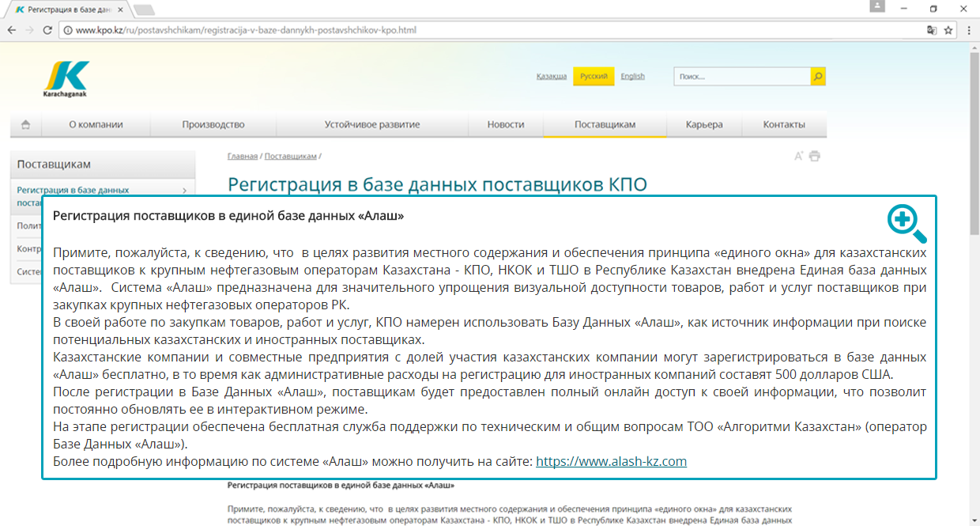980x526 pixels.
Task: Switch language to Қазақша
Action: pyautogui.click(x=552, y=77)
